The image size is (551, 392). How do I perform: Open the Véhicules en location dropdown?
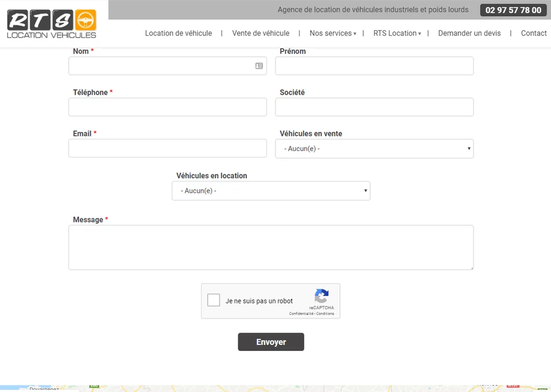tap(271, 191)
